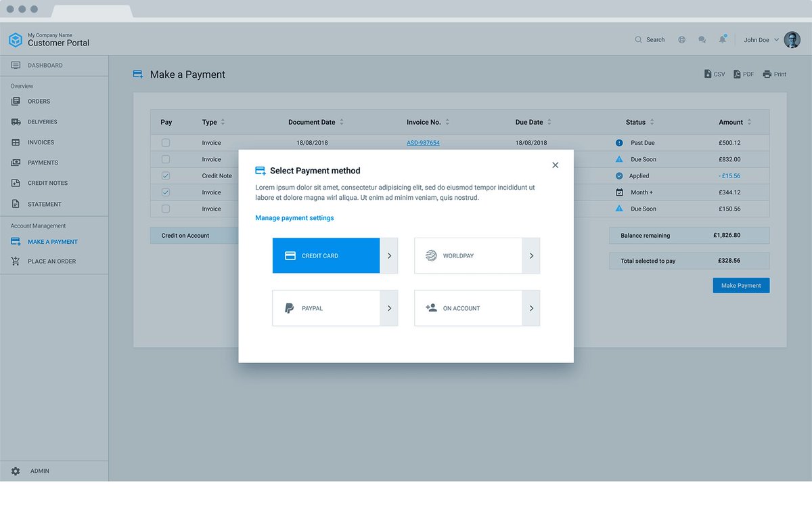This screenshot has height=508, width=812.
Task: Open the Admin settings gear
Action: [x=15, y=470]
